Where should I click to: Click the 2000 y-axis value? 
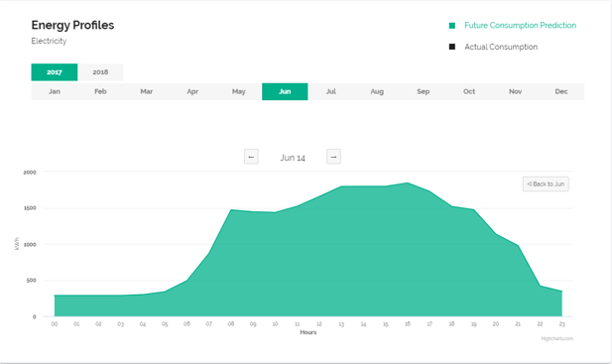click(30, 172)
